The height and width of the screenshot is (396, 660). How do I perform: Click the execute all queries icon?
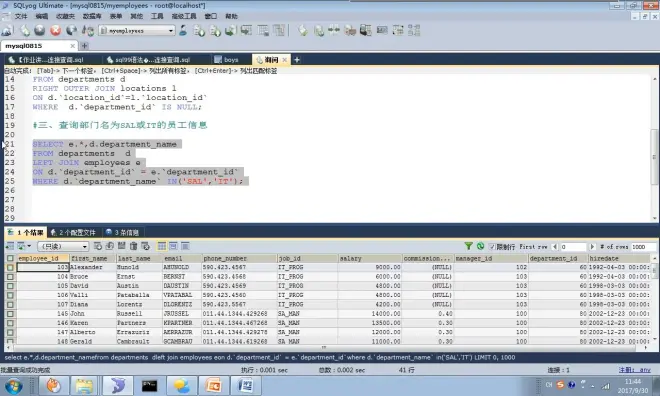[40, 30]
